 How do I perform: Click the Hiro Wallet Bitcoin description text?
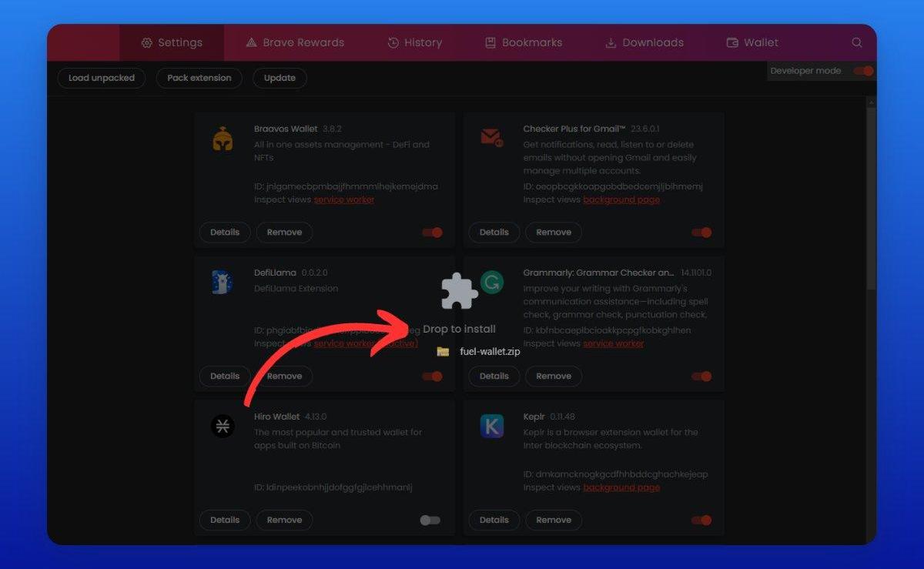click(x=338, y=439)
